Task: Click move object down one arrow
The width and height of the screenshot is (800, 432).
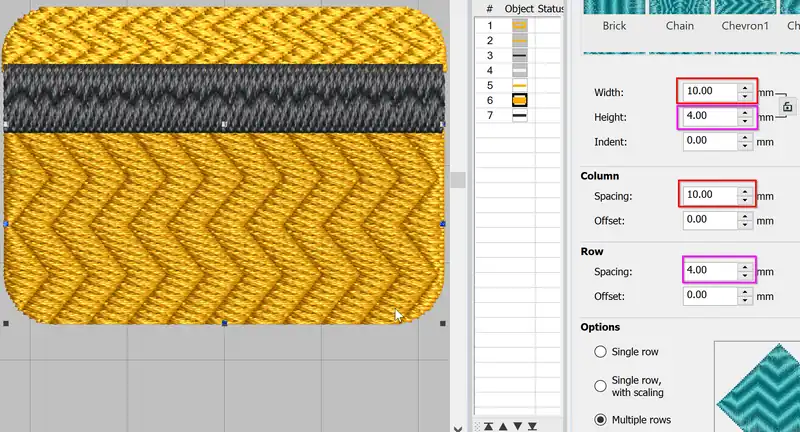Action: (x=520, y=427)
